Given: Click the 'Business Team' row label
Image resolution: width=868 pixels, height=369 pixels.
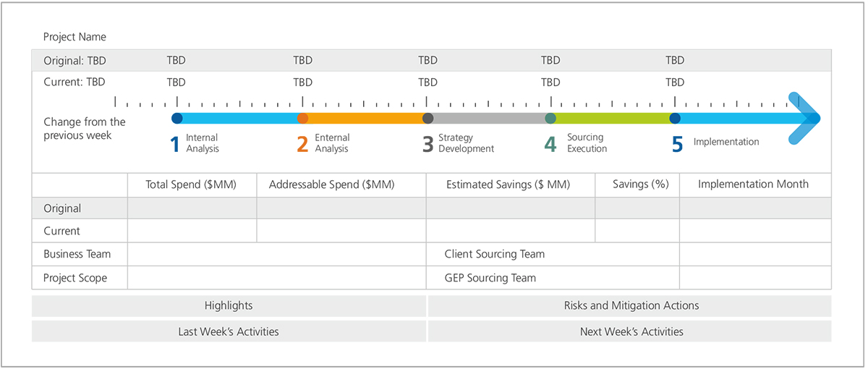Looking at the screenshot, I should [x=77, y=254].
